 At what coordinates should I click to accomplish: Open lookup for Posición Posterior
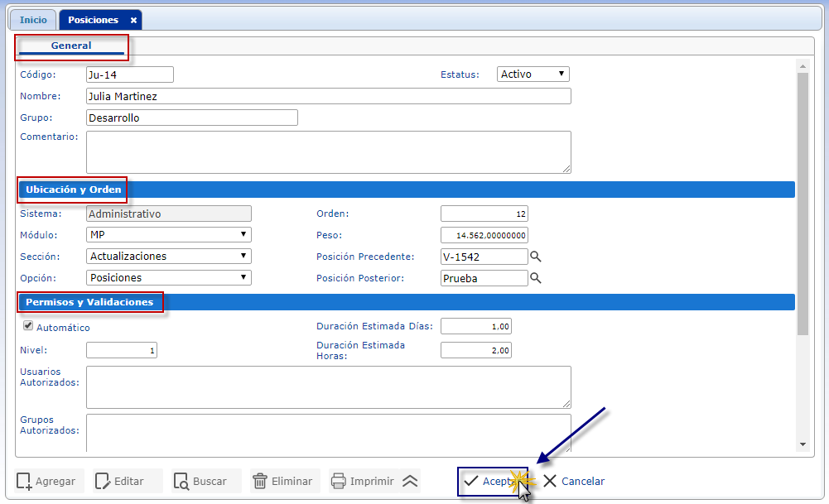(536, 278)
